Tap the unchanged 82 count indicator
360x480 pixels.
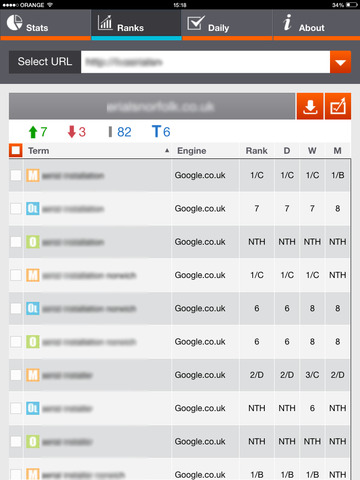pos(120,132)
